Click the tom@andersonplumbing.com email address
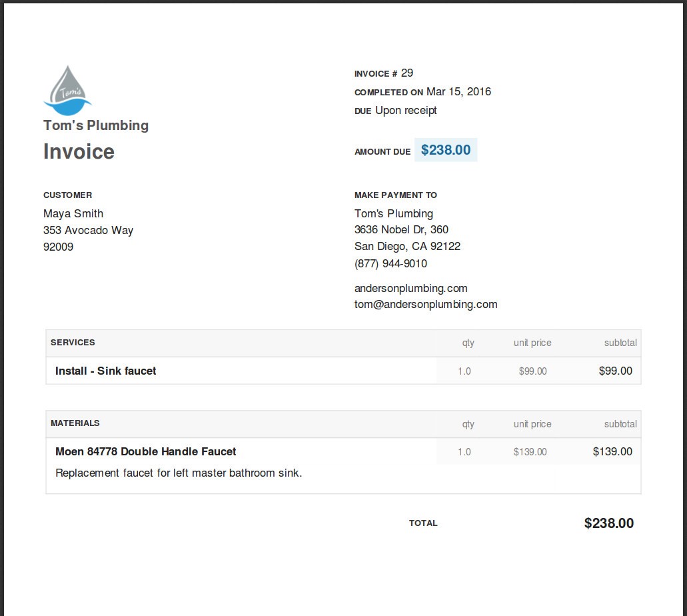Screen dimensions: 687x616 426,305
